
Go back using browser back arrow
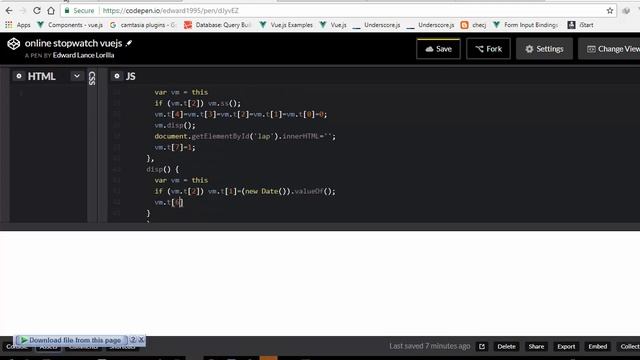tap(9, 11)
